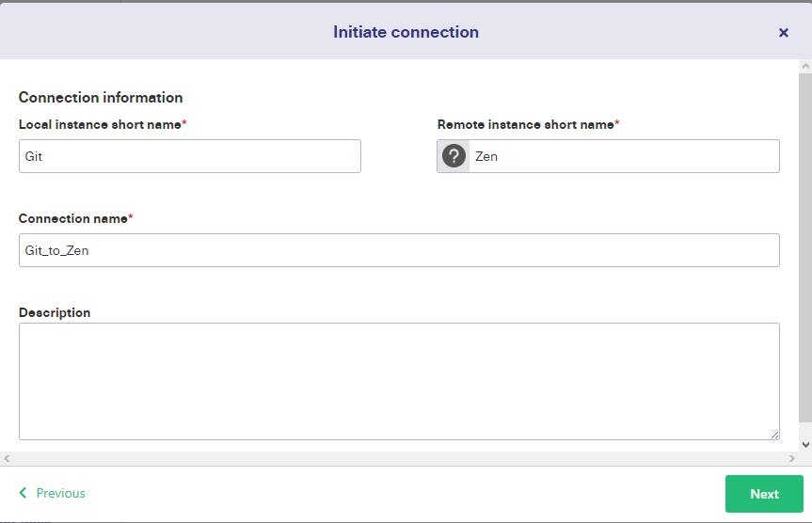
Task: Click the Initiate connection title
Action: click(406, 32)
